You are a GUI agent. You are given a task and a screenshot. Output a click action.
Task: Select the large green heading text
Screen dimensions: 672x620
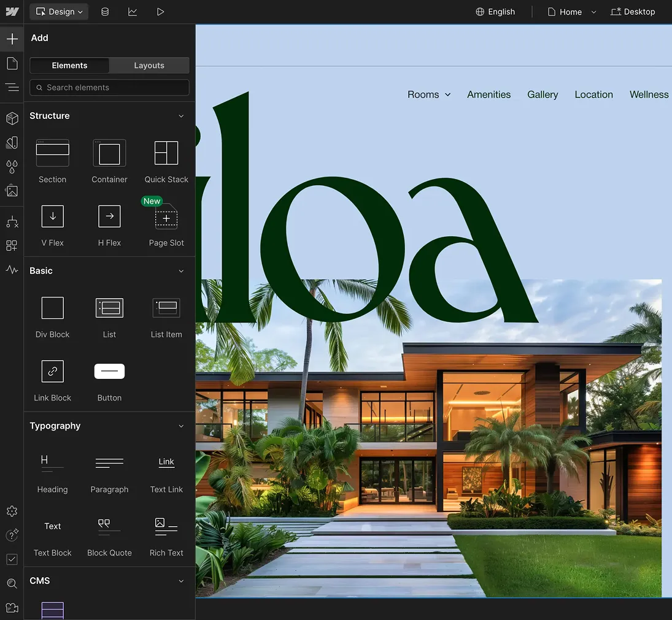(x=366, y=208)
